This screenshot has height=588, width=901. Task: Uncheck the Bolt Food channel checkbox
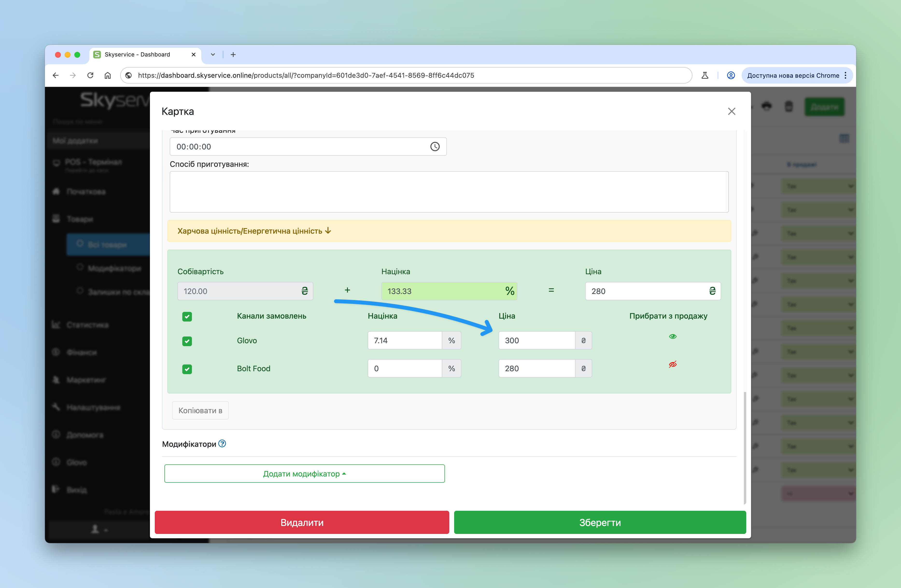pos(187,369)
